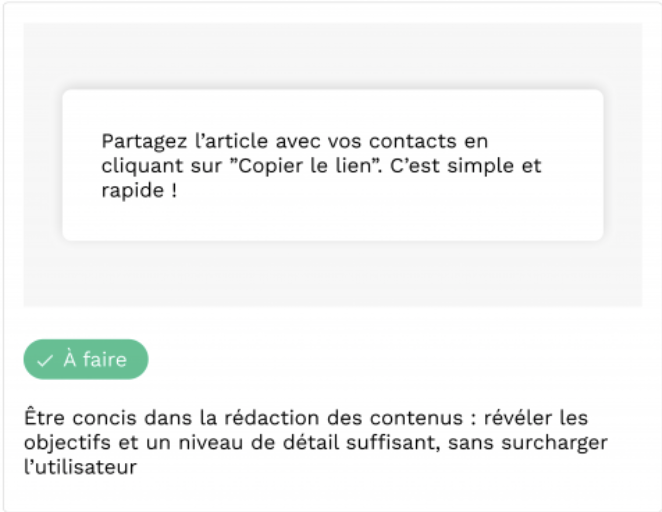
Task: Click "révéler les" at the first line end
Action: point(536,418)
